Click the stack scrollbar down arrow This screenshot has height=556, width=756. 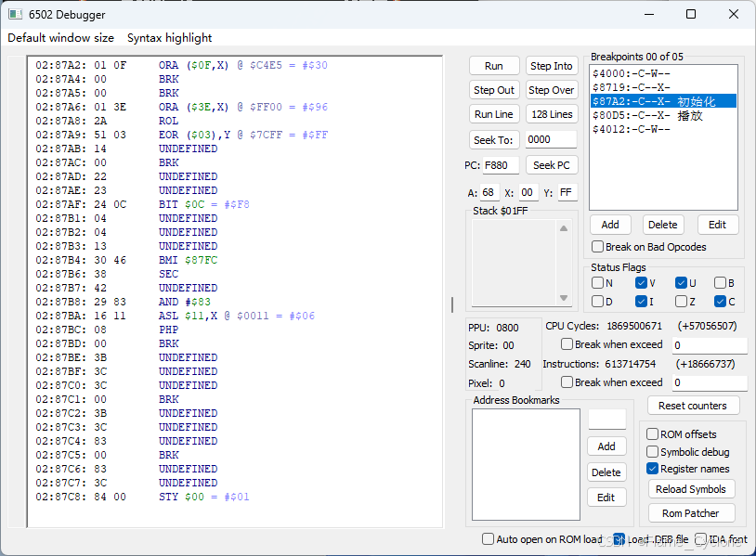(564, 298)
